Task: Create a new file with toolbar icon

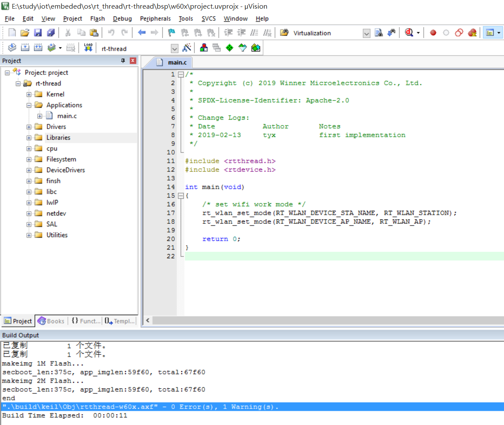Action: click(x=12, y=32)
